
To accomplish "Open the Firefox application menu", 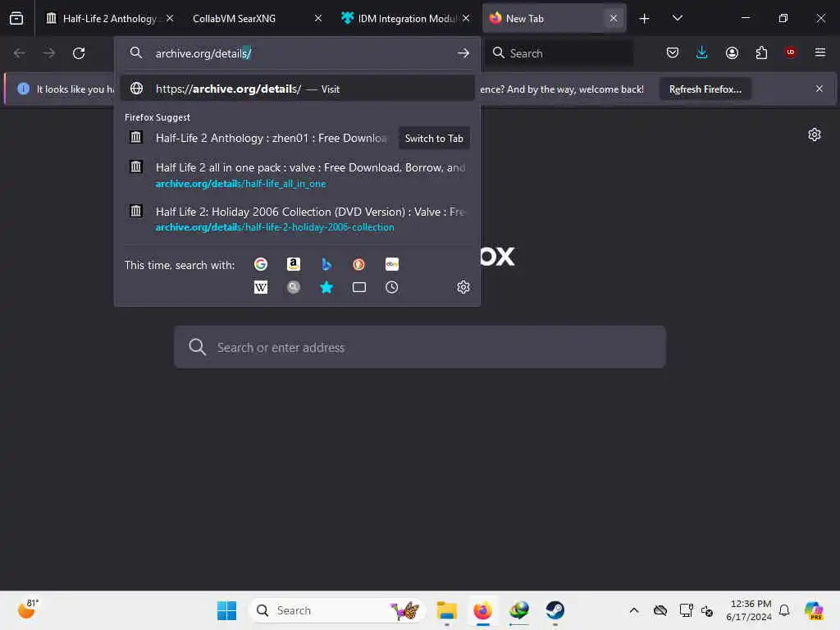I will (820, 52).
